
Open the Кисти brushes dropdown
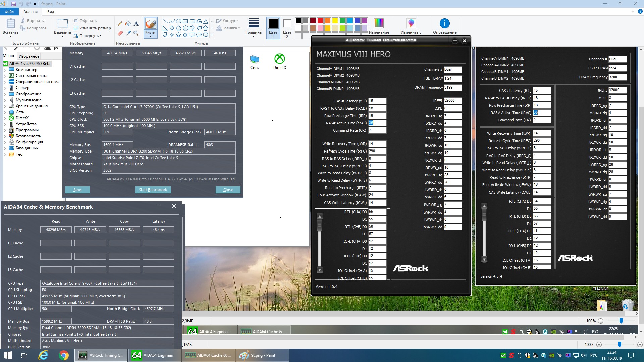click(150, 35)
